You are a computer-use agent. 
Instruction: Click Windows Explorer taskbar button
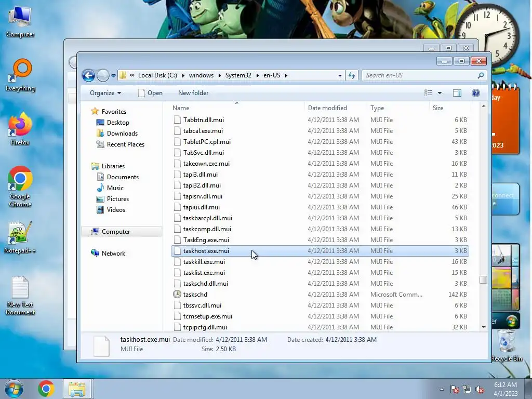77,389
